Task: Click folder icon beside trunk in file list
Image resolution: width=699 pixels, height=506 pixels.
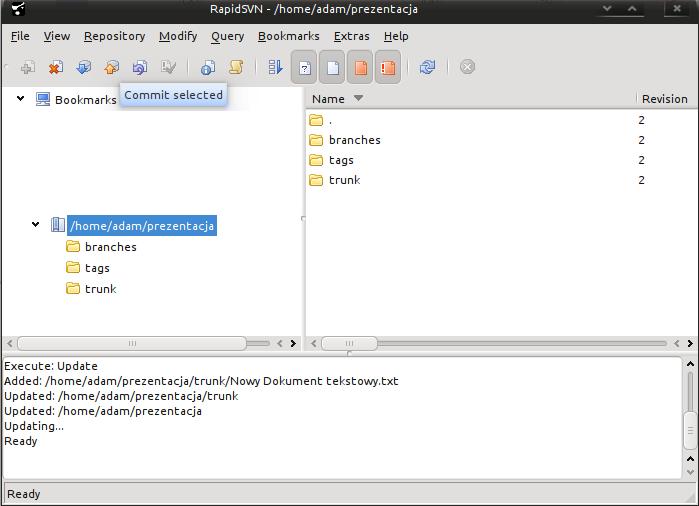Action: pyautogui.click(x=316, y=180)
